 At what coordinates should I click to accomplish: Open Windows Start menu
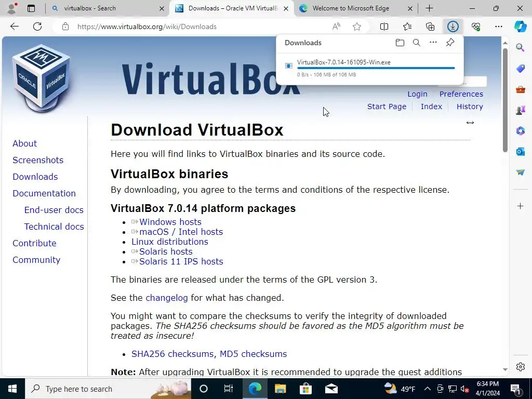click(x=12, y=389)
